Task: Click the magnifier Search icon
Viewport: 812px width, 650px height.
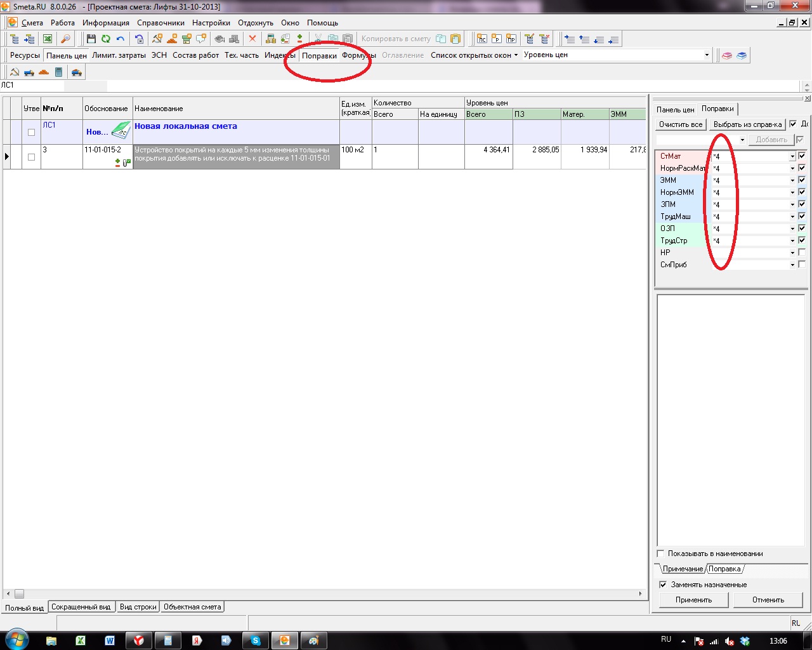Action: [x=65, y=39]
